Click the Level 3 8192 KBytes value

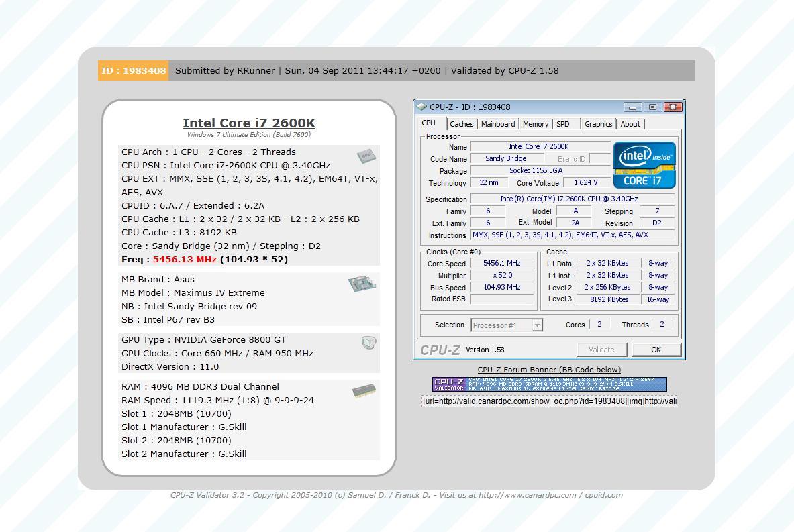click(x=607, y=299)
